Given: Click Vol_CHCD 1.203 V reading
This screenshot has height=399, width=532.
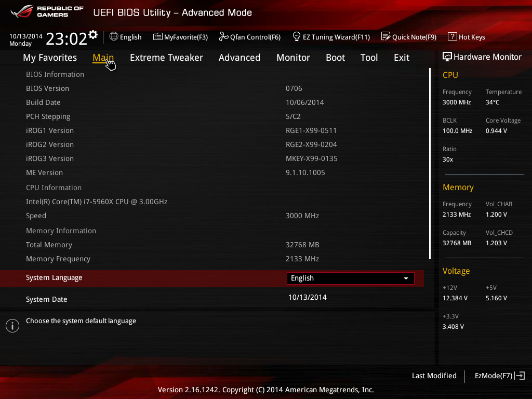Looking at the screenshot, I should tap(496, 243).
